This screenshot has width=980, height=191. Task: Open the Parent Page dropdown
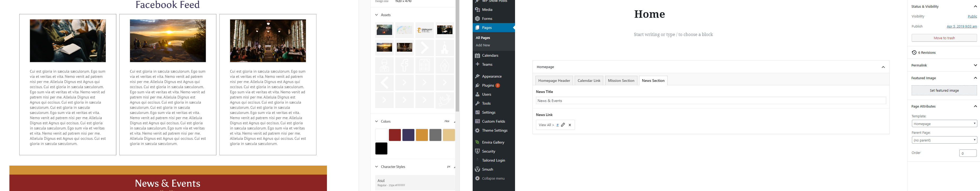pos(944,140)
